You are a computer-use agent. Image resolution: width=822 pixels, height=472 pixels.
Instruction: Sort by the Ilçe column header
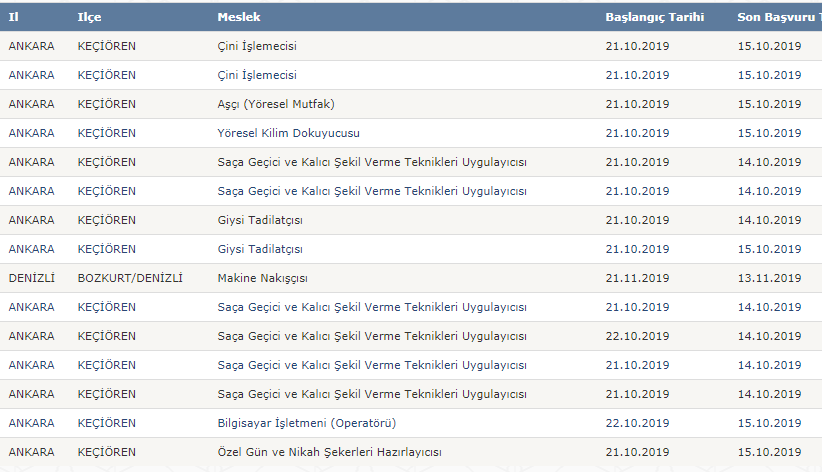coord(90,17)
